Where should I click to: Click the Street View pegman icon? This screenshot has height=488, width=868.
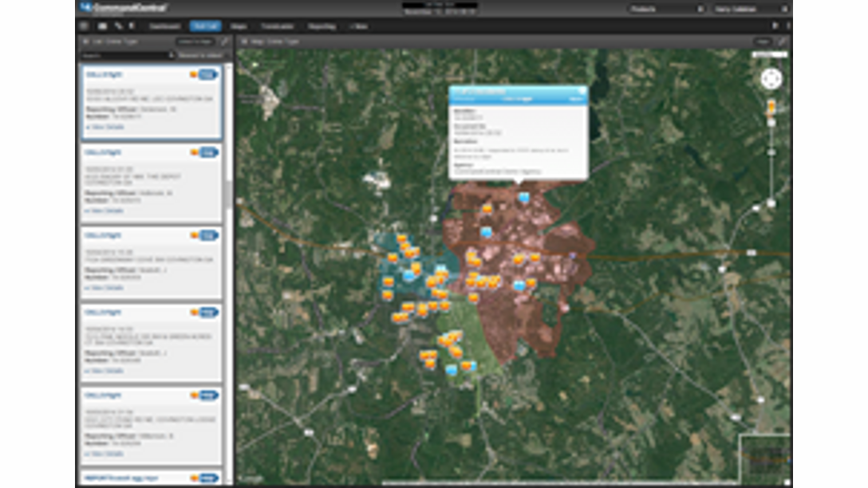click(771, 105)
